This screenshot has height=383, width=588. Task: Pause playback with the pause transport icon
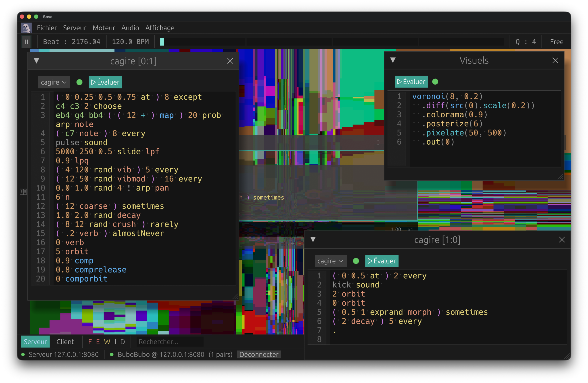27,42
